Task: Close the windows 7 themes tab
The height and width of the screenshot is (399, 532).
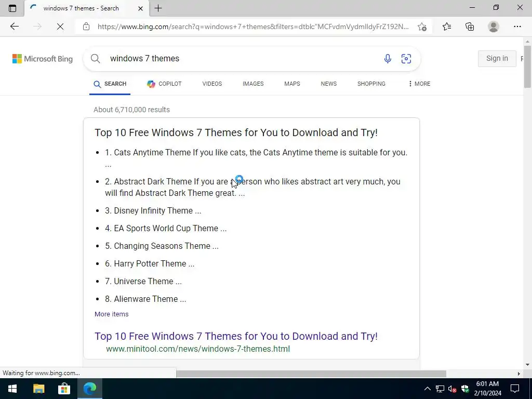Action: point(140,8)
